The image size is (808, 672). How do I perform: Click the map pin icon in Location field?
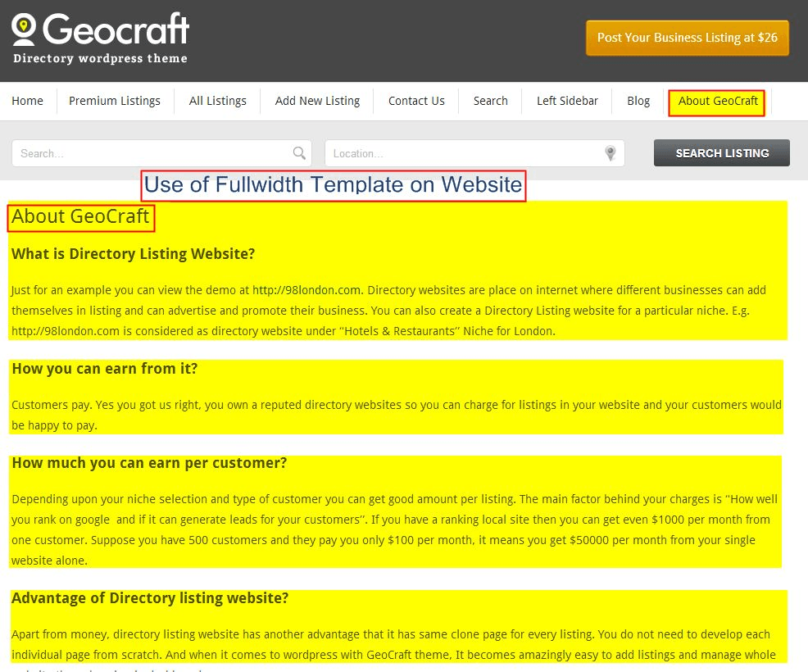611,153
